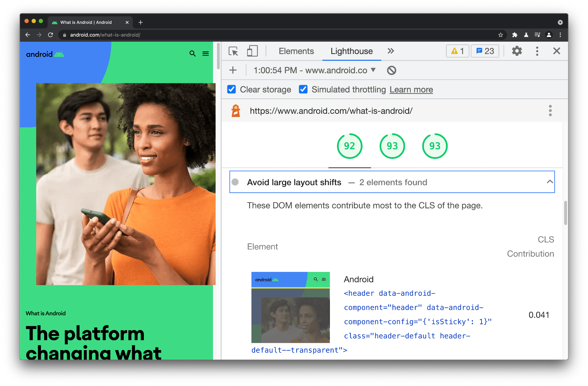Click the device toolbar toggle icon
The image size is (588, 386).
[251, 51]
